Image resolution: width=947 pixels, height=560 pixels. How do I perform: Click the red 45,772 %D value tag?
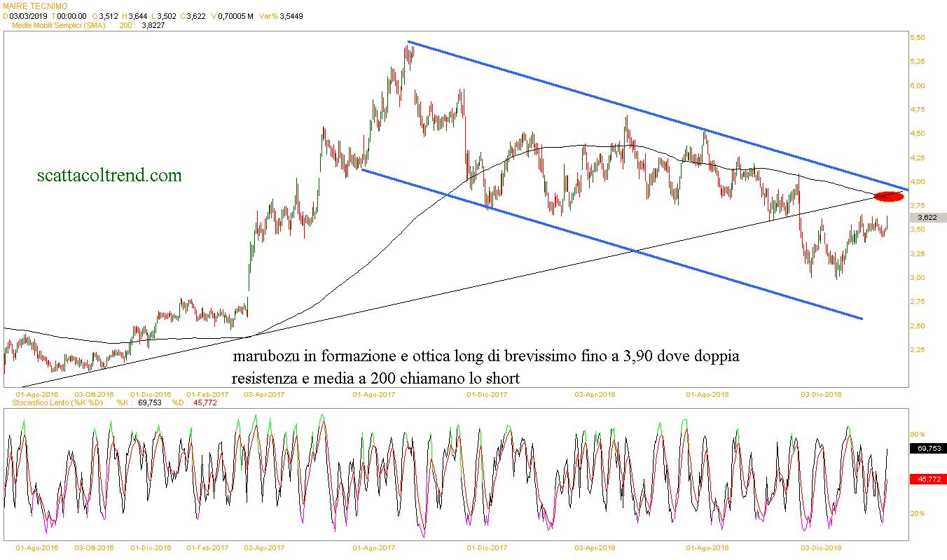click(x=928, y=479)
